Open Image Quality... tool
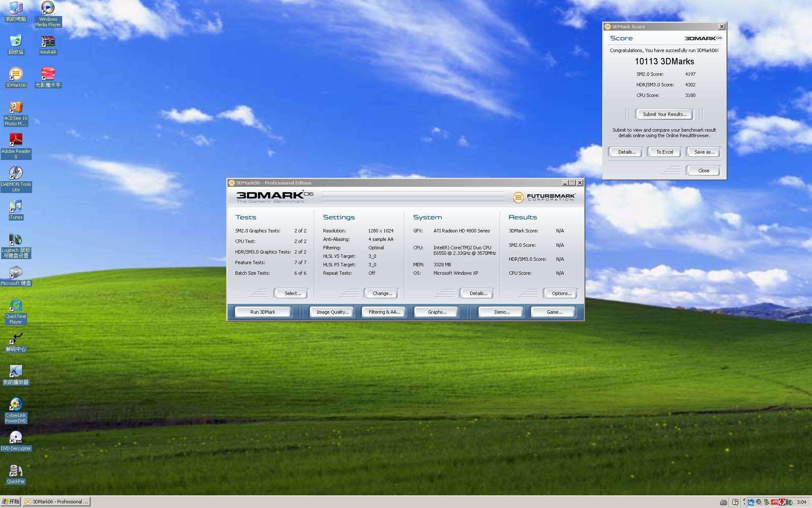The height and width of the screenshot is (508, 812). click(x=332, y=312)
